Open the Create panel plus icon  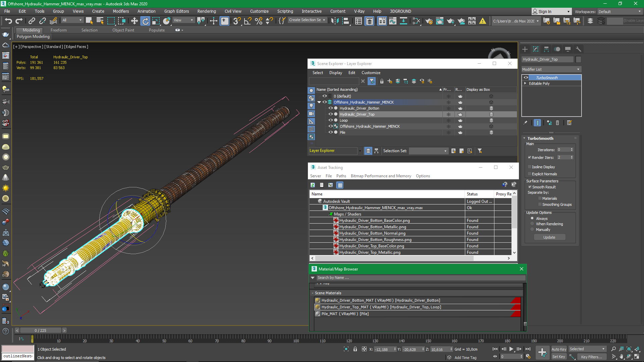point(525,49)
